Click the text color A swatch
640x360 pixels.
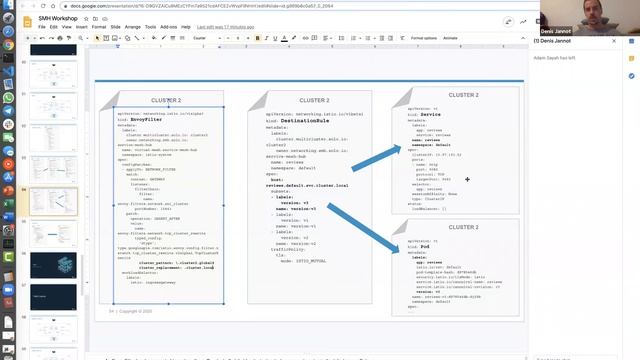284,38
